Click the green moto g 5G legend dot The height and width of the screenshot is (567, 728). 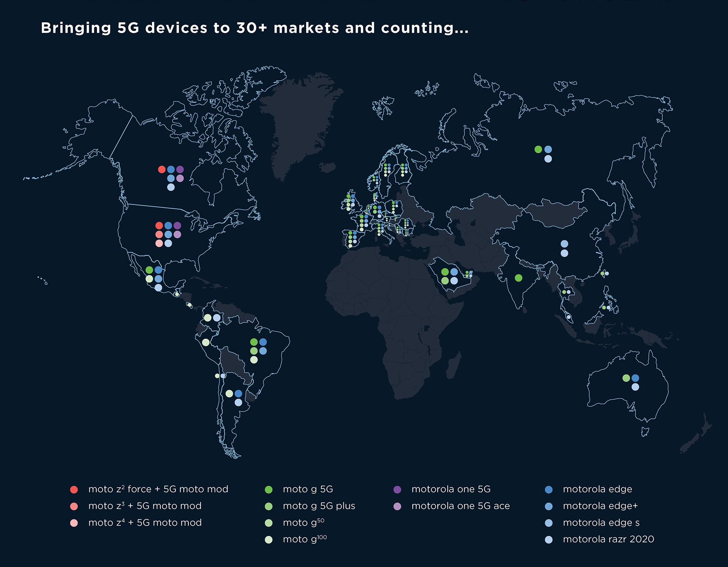click(269, 490)
